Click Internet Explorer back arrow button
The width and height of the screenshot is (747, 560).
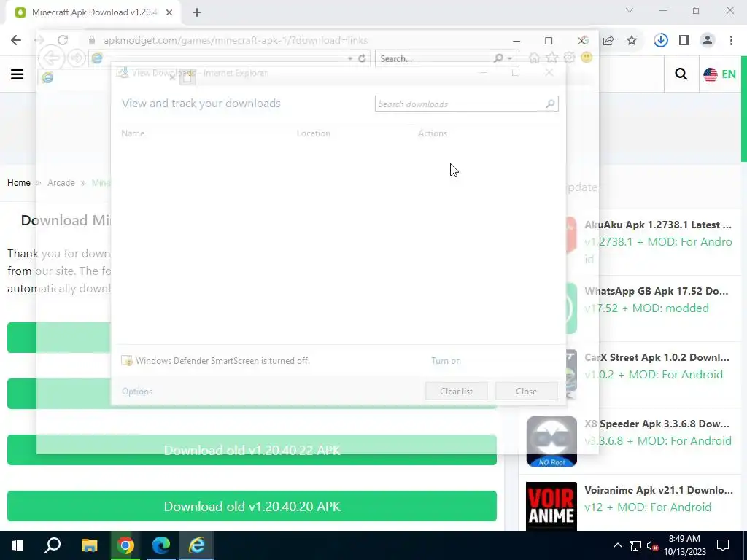tap(52, 58)
